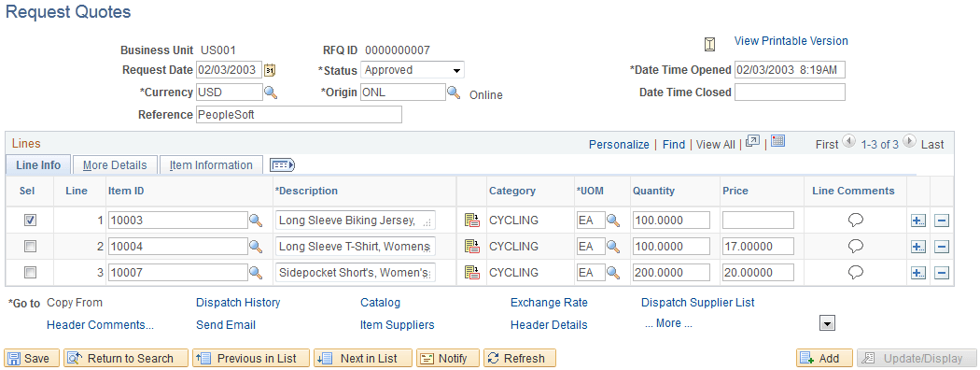Image resolution: width=980 pixels, height=370 pixels.
Task: Add a row after line 2
Action: (918, 247)
